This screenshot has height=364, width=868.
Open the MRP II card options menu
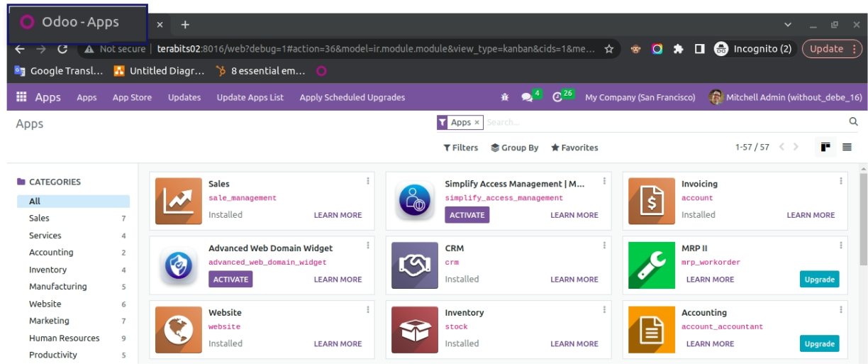pyautogui.click(x=841, y=246)
